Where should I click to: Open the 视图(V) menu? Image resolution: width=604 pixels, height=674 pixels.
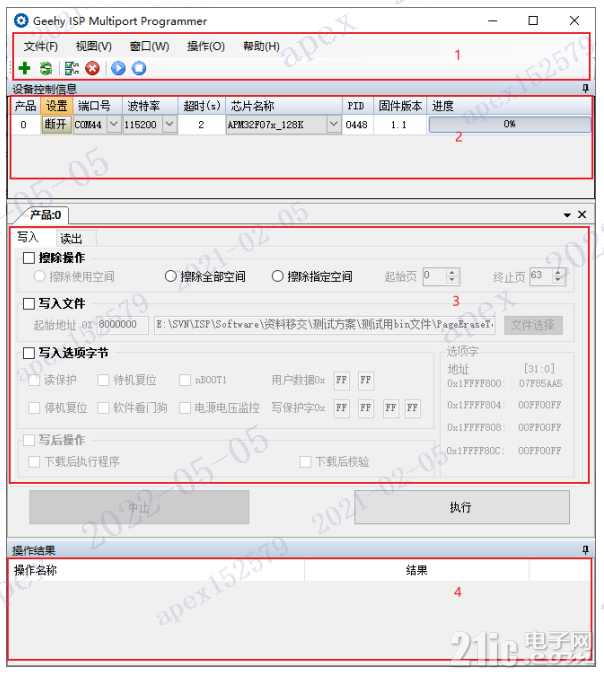pyautogui.click(x=94, y=46)
